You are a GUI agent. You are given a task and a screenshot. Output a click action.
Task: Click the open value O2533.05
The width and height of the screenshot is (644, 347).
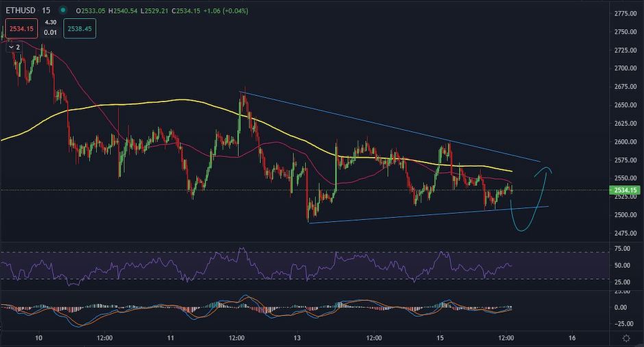point(90,11)
